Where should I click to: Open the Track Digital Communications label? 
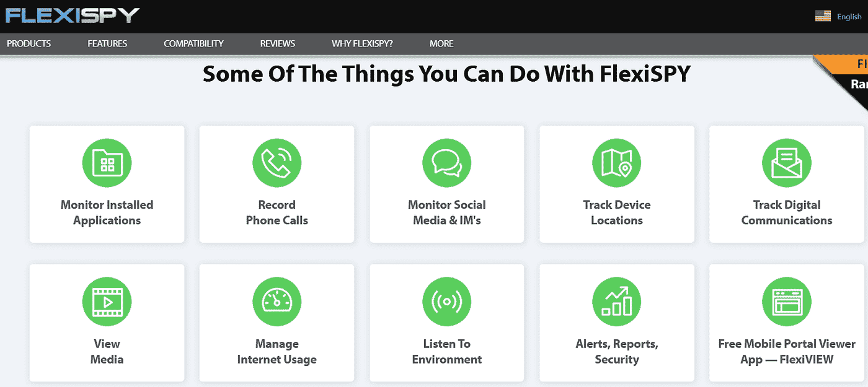pyautogui.click(x=787, y=212)
